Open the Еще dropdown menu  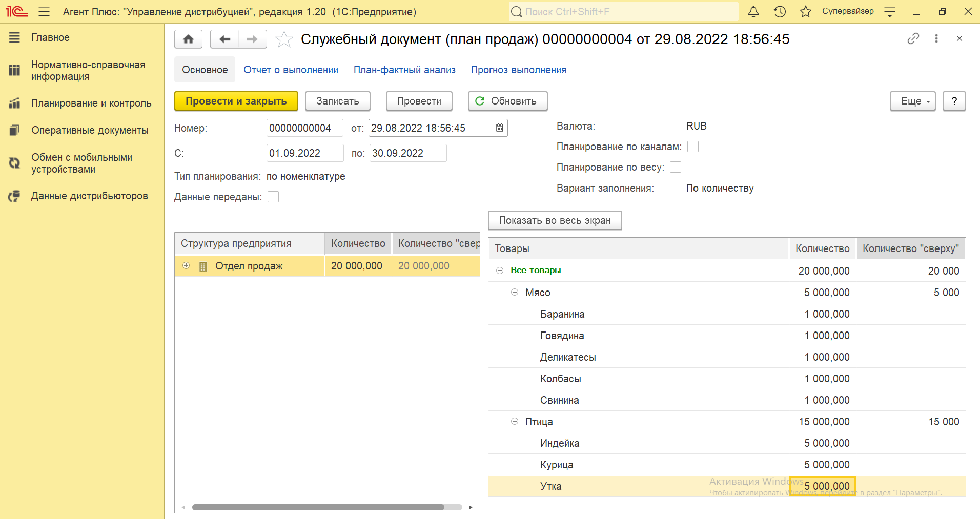pyautogui.click(x=912, y=101)
